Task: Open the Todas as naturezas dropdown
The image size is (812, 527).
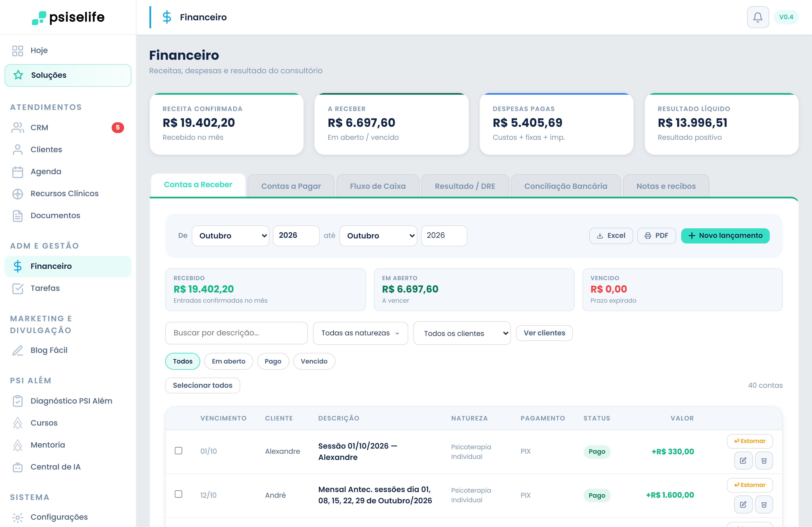Action: pyautogui.click(x=360, y=333)
